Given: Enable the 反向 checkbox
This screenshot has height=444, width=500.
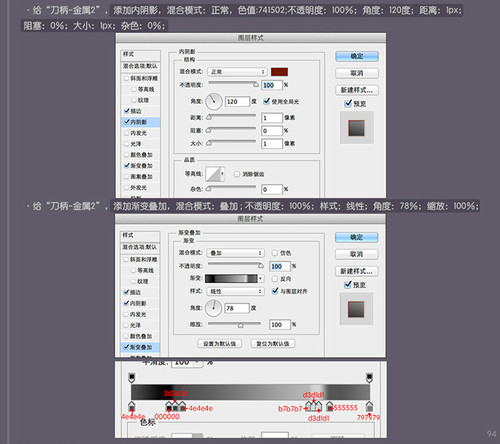Looking at the screenshot, I should pos(275,279).
